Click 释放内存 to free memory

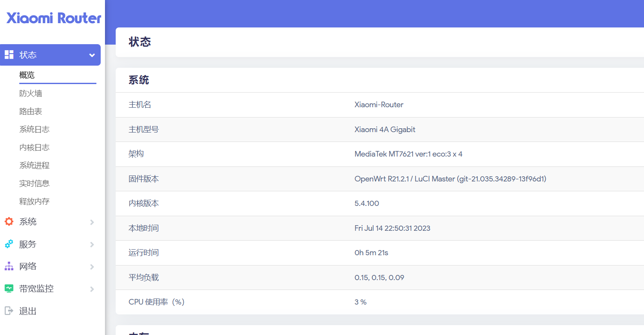coord(34,202)
